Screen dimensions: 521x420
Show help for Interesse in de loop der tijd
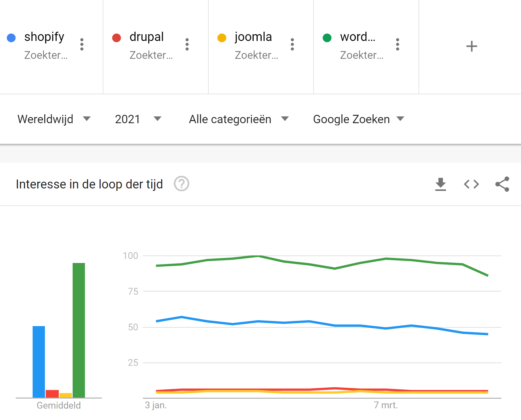click(182, 184)
